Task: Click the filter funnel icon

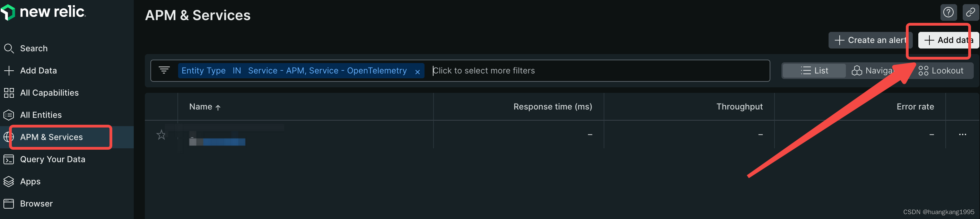Action: coord(164,70)
